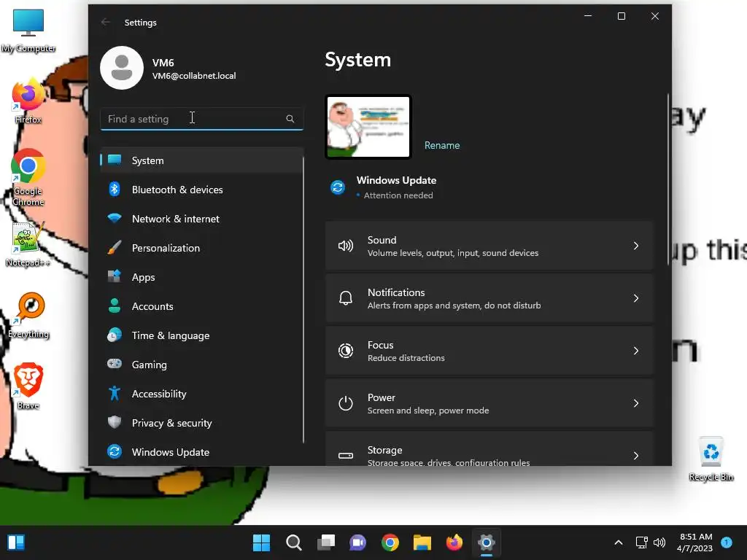Open Privacy & security label
Screen dimensions: 747x560
[x=171, y=423]
